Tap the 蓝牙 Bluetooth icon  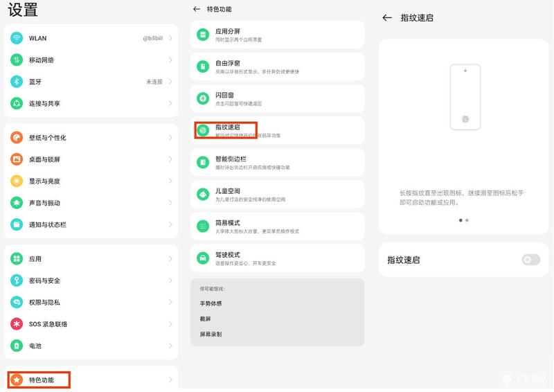(x=17, y=82)
